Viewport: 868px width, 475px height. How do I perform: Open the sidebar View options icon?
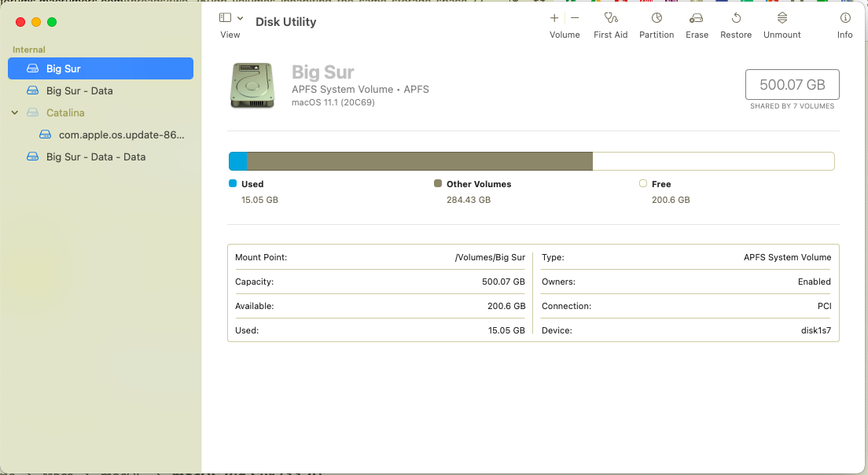225,18
